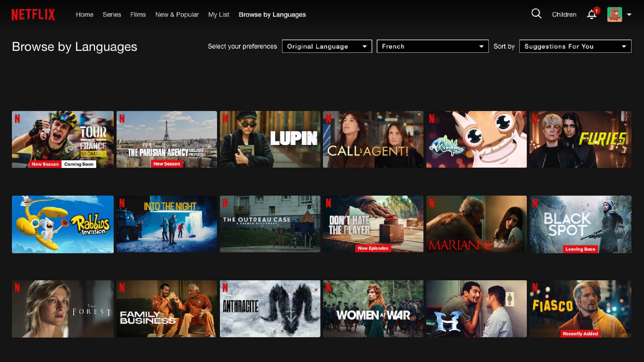644x362 pixels.
Task: Click Browse by Languages heading
Action: click(x=74, y=47)
